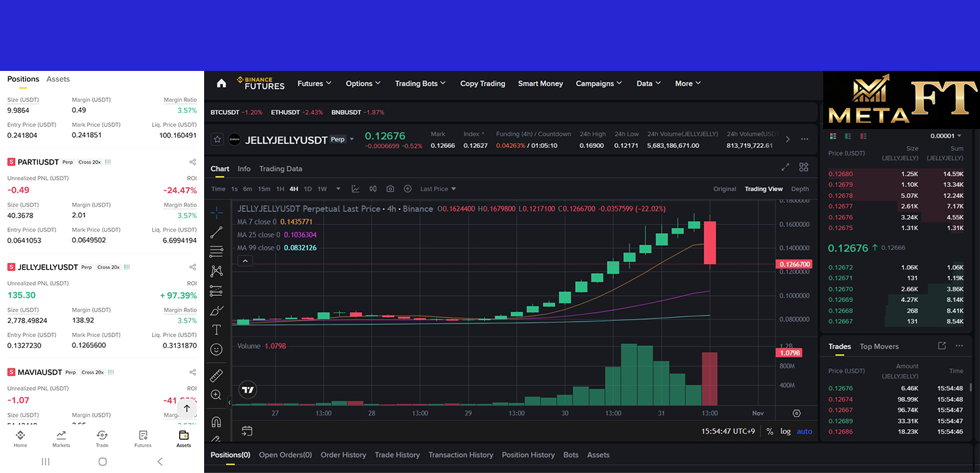Open the Order History tab
This screenshot has height=473, width=980.
[x=343, y=455]
